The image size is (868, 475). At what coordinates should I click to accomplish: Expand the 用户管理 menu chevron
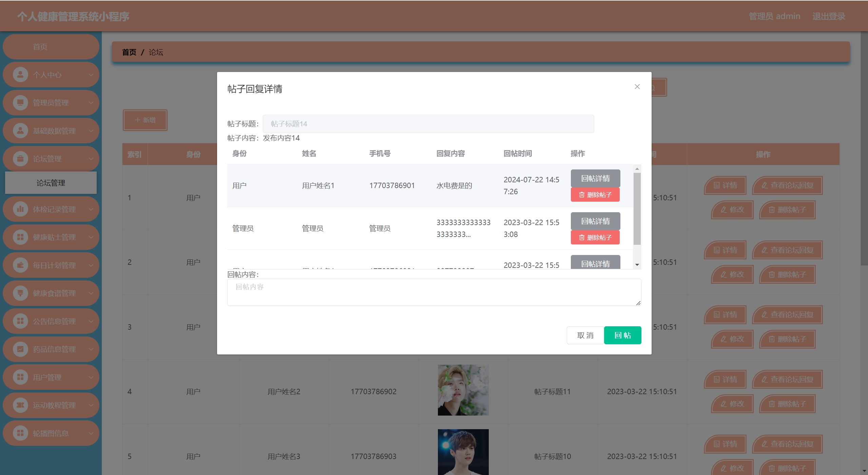[91, 377]
